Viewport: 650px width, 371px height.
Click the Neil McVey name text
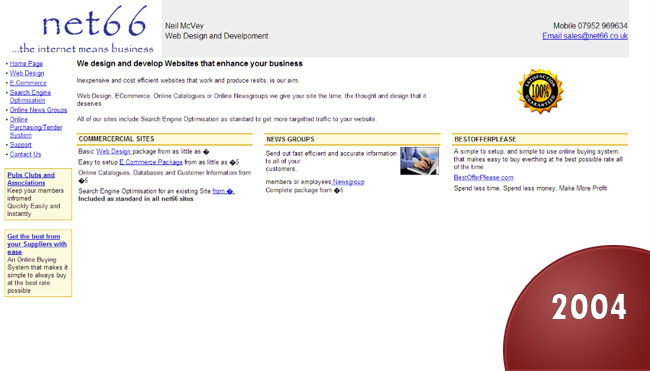pyautogui.click(x=184, y=26)
